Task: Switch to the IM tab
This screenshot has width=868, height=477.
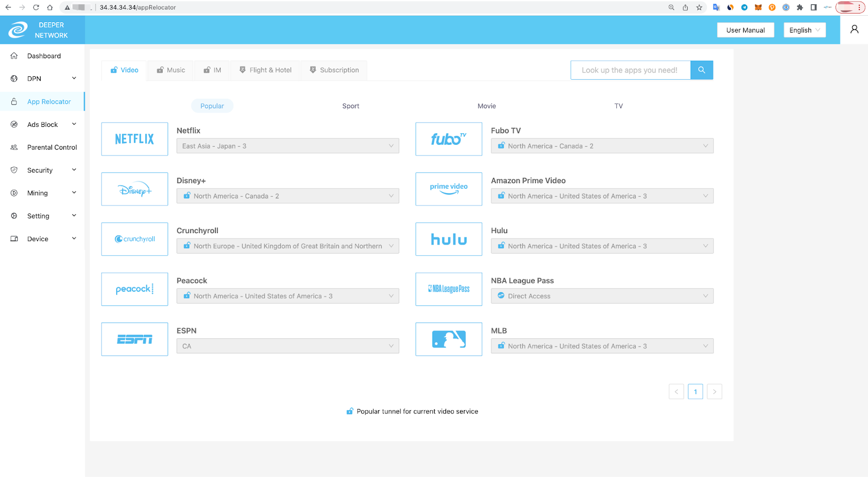Action: (212, 70)
